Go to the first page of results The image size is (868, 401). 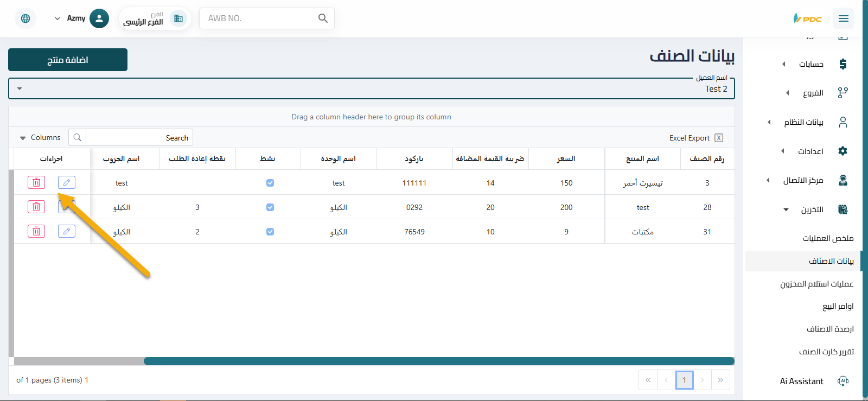click(648, 380)
